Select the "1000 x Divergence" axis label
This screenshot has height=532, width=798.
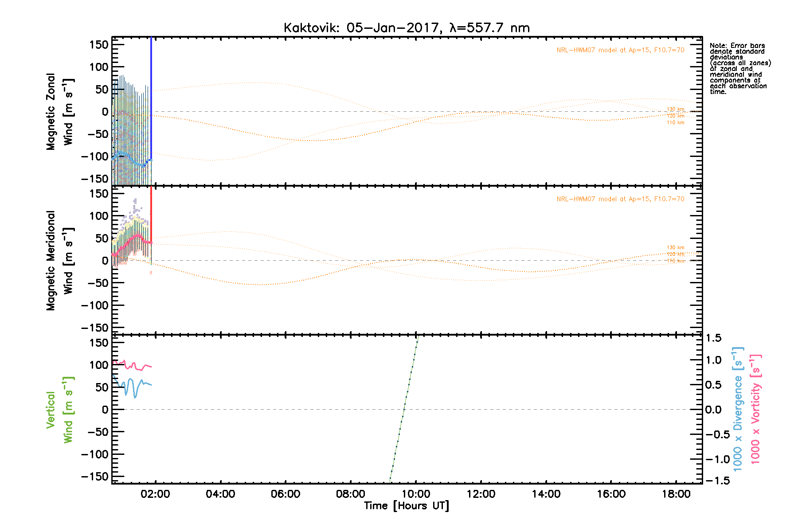(x=738, y=409)
